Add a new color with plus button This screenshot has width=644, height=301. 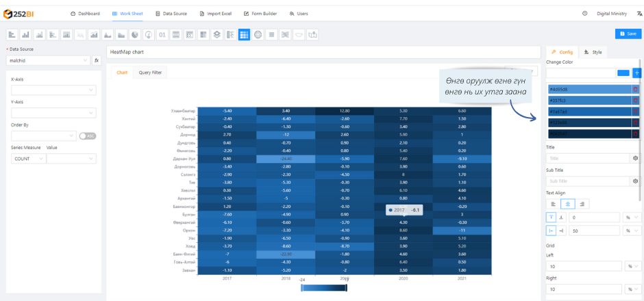point(636,73)
